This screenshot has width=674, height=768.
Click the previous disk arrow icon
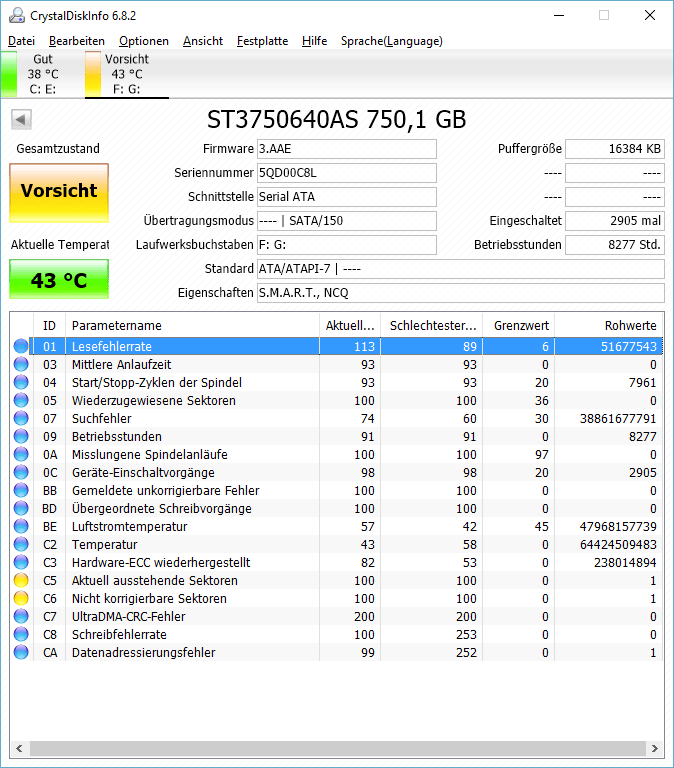(x=21, y=120)
